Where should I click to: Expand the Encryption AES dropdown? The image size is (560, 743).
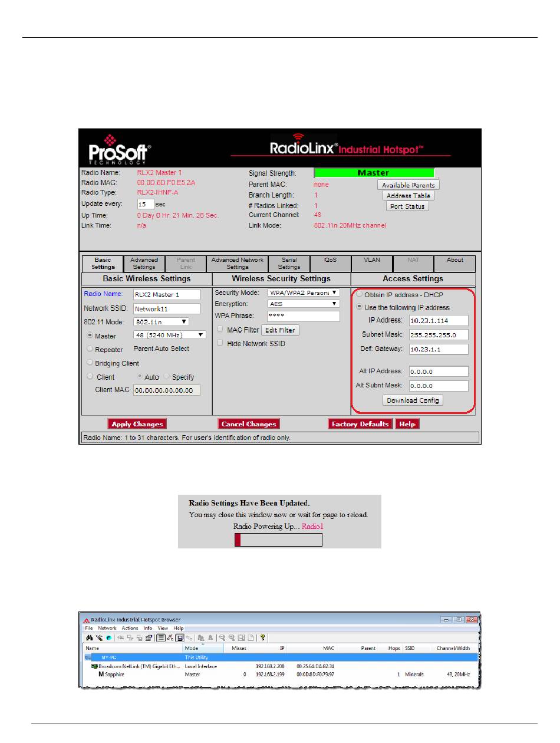pyautogui.click(x=304, y=304)
